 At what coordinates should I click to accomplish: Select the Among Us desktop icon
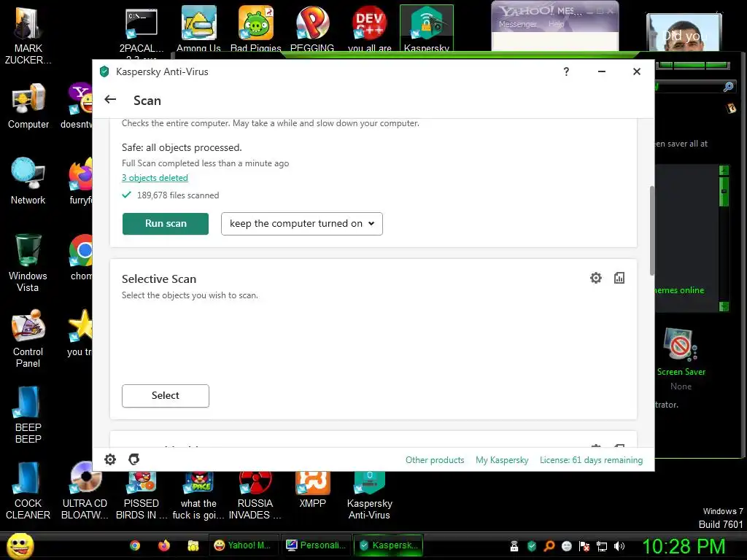[198, 28]
